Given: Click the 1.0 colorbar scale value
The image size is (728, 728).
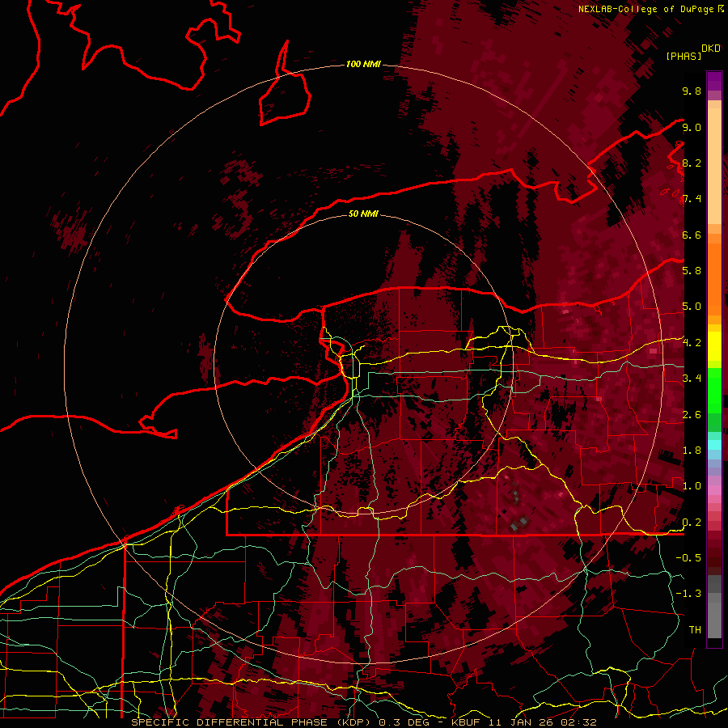Looking at the screenshot, I should click(692, 486).
